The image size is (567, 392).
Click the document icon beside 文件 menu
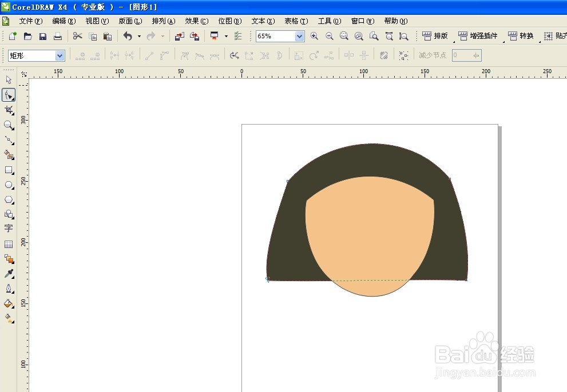5,21
